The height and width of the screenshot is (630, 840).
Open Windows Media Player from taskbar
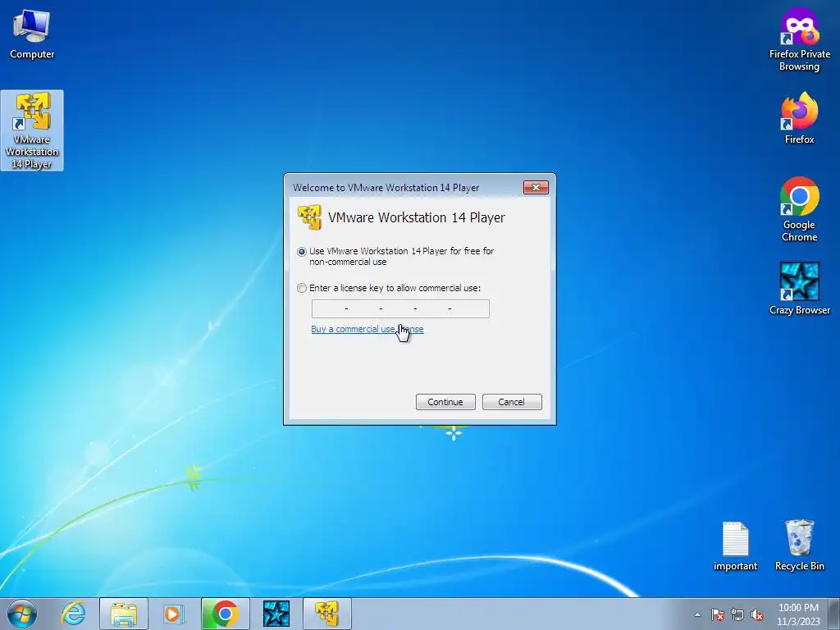point(172,614)
